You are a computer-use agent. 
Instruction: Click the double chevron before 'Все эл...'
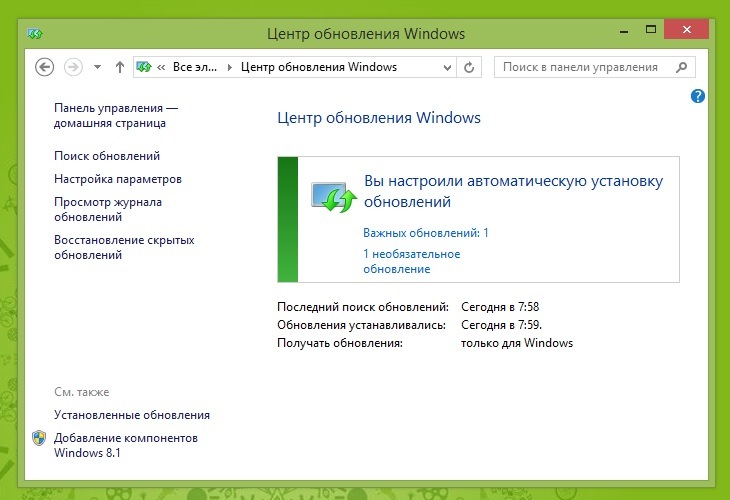[161, 68]
